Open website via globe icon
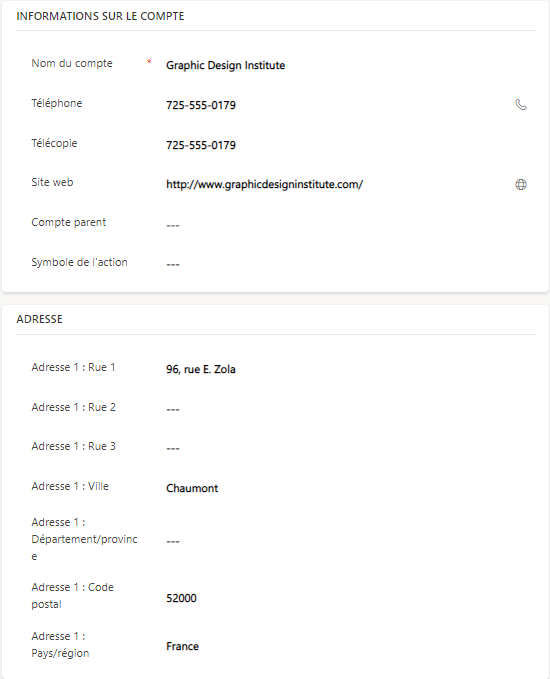 [521, 184]
